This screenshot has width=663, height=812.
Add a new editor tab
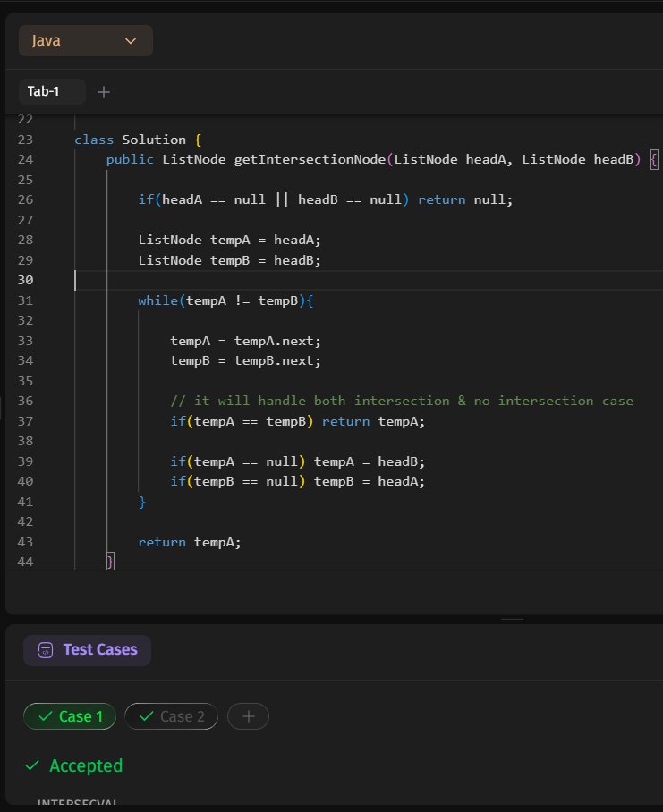tap(104, 92)
